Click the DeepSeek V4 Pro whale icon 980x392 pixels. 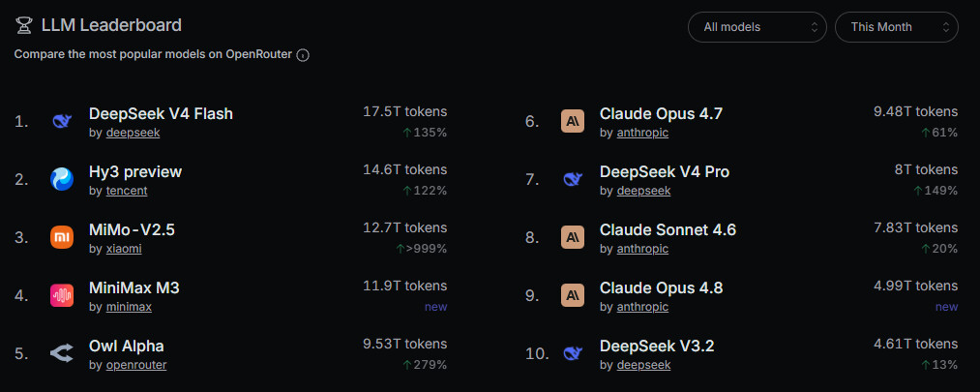pos(573,179)
